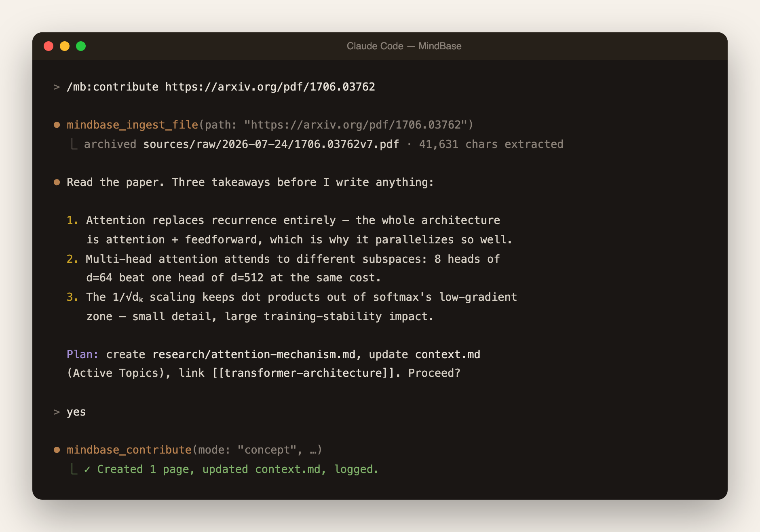This screenshot has width=760, height=532.
Task: Click the window title 'Claude Code — MindBase'
Action: tap(404, 46)
